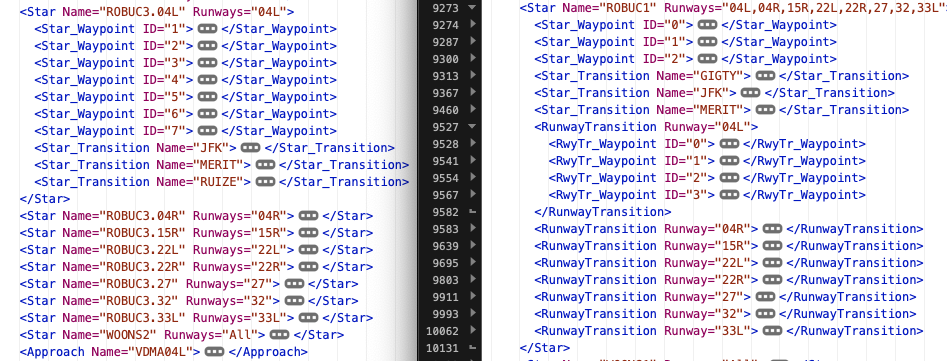Expand folded content of Star_Waypoint ID="1" under ROBUC3.04L
Viewport: 947px width, 361px height.
pos(207,28)
